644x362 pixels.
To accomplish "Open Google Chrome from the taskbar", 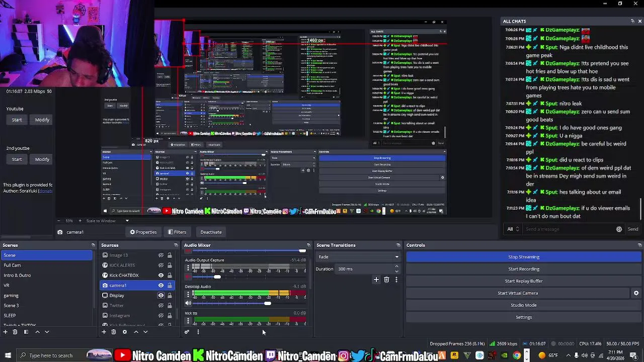I will (517, 355).
